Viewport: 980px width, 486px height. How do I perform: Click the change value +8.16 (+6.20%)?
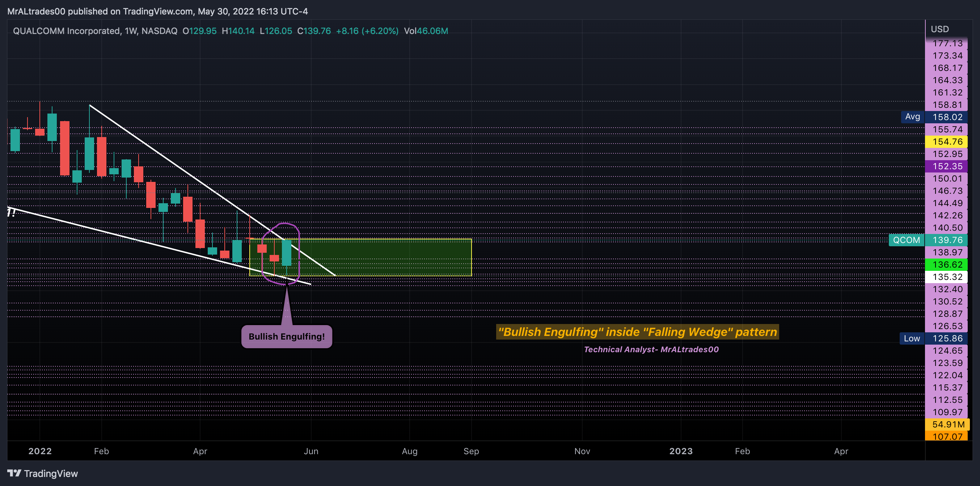pyautogui.click(x=367, y=31)
